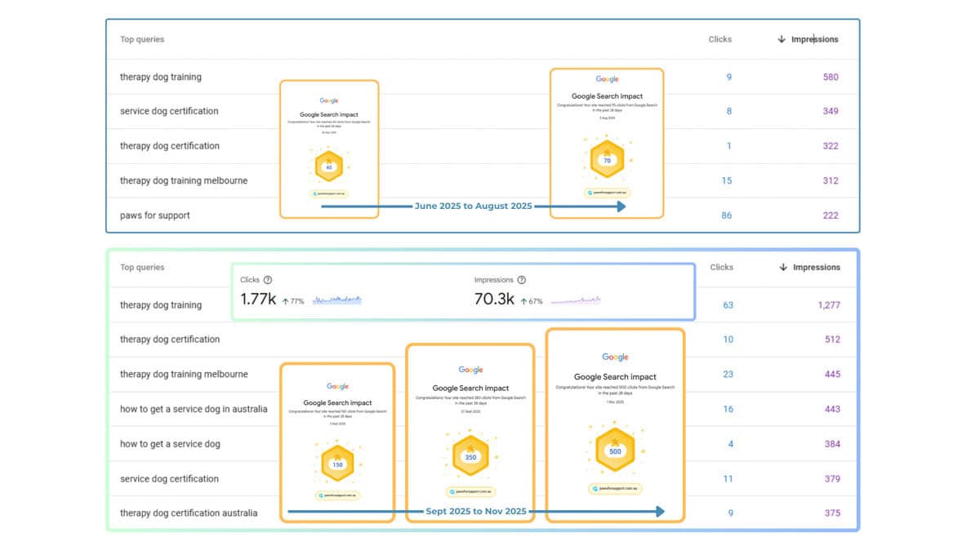980x551 pixels.
Task: Select the Top queries tab in the upper panel
Action: 141,38
